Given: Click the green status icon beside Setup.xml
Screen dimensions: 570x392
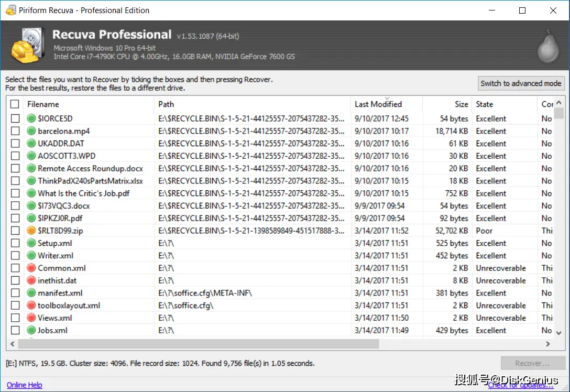Looking at the screenshot, I should click(x=31, y=243).
